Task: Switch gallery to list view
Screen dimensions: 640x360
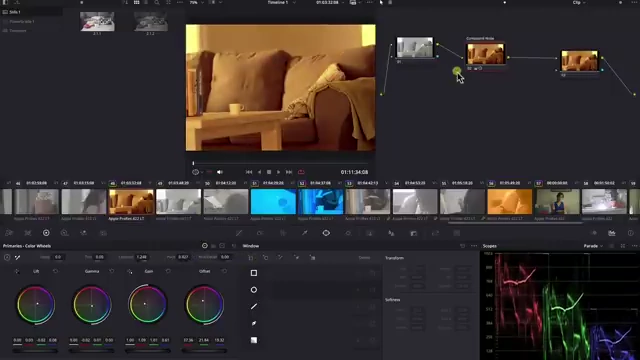Action: (x=146, y=2)
